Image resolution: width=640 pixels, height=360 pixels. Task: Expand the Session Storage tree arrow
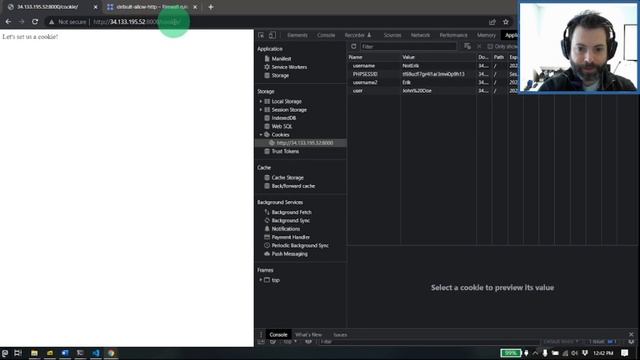(260, 110)
